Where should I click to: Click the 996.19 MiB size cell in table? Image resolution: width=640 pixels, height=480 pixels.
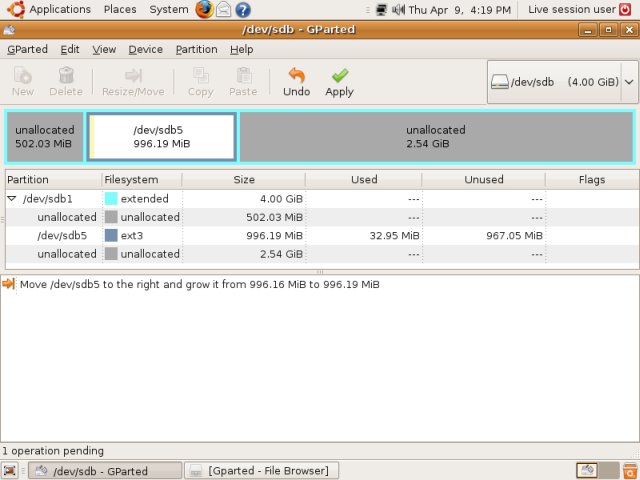point(274,236)
